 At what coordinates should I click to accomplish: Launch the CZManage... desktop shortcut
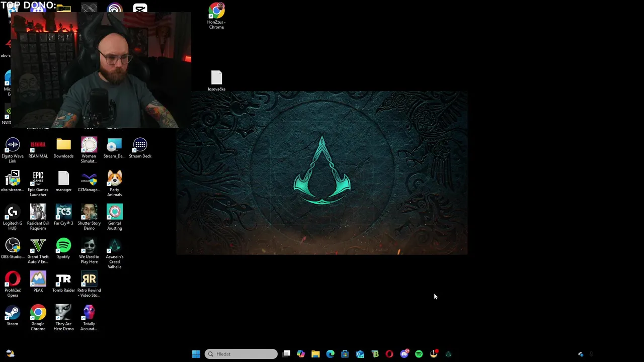(89, 182)
